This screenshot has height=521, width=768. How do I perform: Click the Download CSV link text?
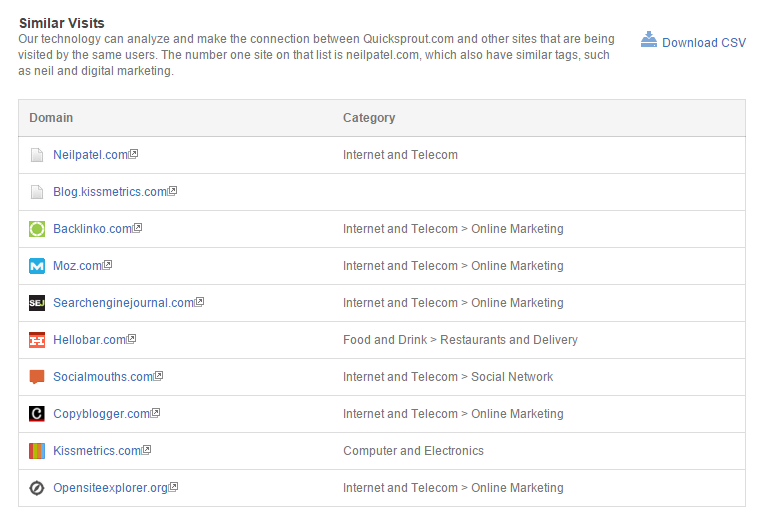[x=704, y=43]
